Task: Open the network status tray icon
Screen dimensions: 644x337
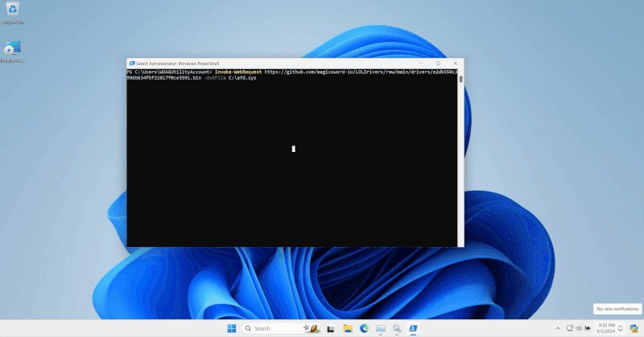Action: (x=570, y=328)
